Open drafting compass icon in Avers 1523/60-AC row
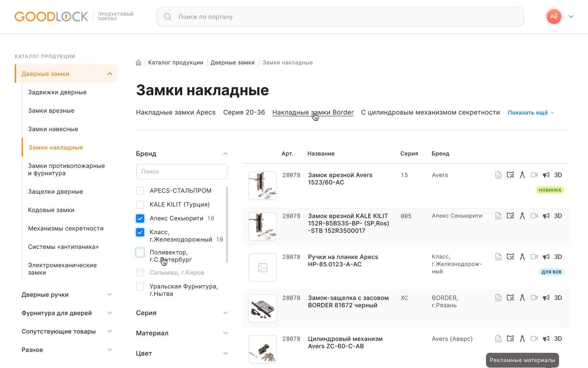The width and height of the screenshot is (588, 368). point(522,175)
